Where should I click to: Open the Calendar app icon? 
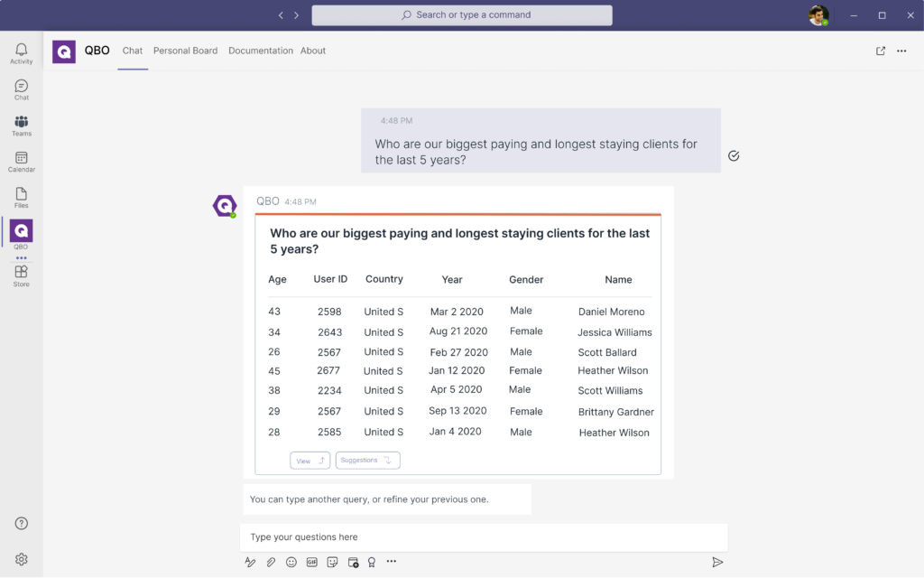tap(22, 162)
